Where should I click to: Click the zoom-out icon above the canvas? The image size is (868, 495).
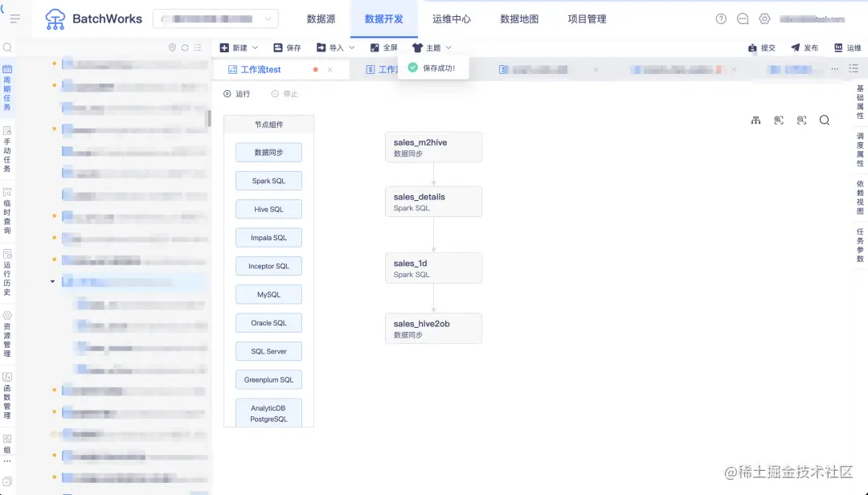tap(800, 120)
